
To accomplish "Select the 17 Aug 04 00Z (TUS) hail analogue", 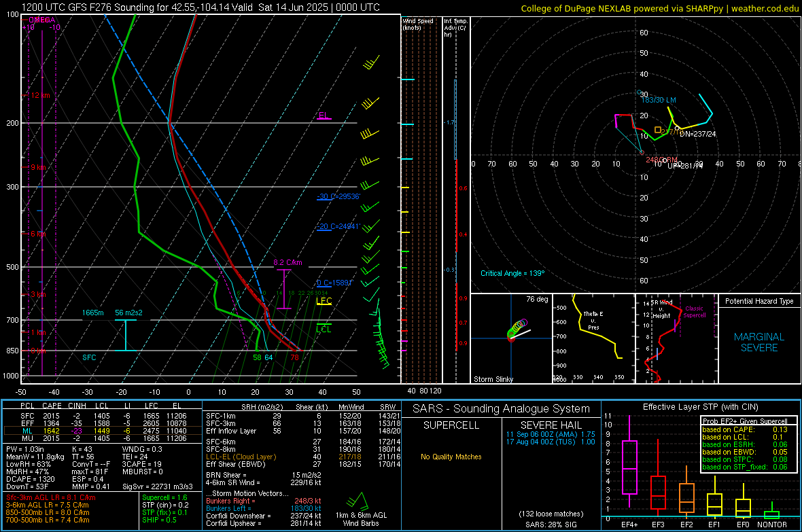I will pyautogui.click(x=551, y=442).
